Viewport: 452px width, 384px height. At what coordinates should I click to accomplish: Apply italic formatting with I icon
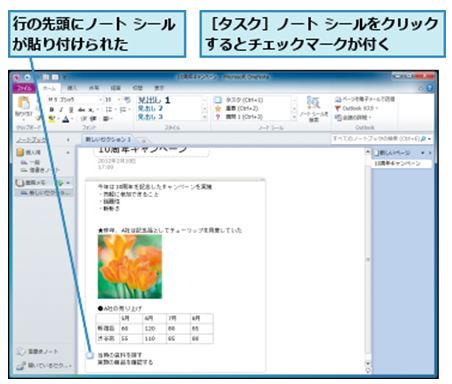click(x=61, y=110)
